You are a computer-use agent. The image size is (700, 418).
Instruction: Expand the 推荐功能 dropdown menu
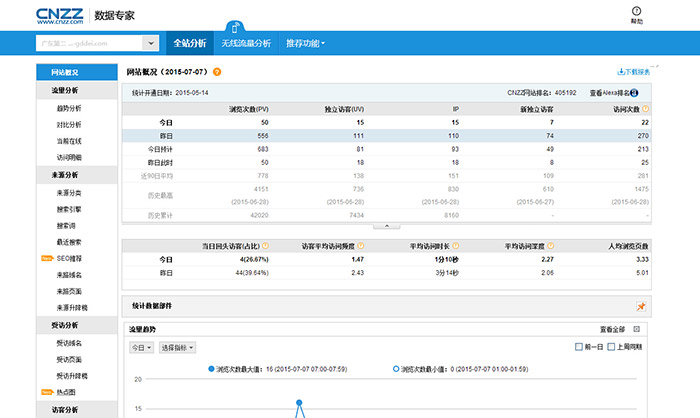click(x=305, y=44)
